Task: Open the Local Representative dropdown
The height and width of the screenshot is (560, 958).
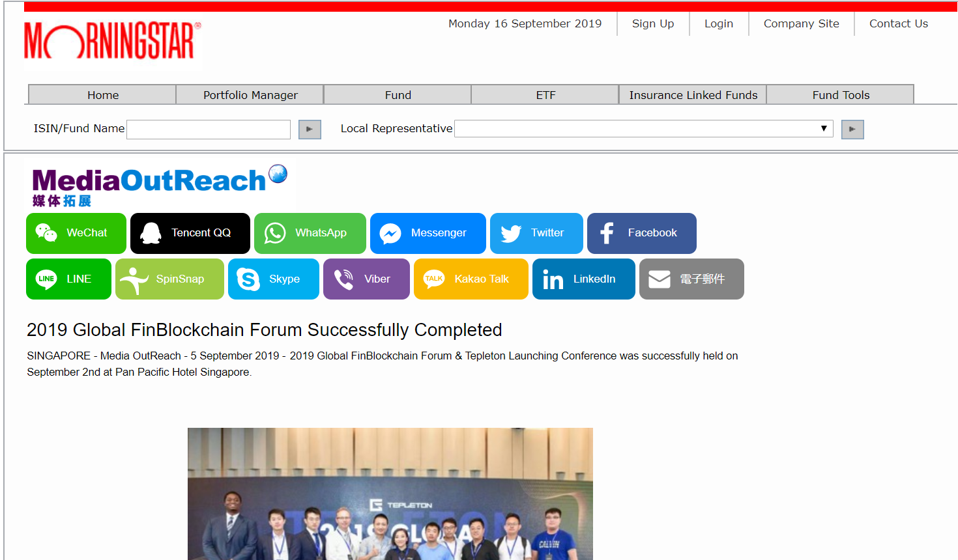Action: (643, 129)
